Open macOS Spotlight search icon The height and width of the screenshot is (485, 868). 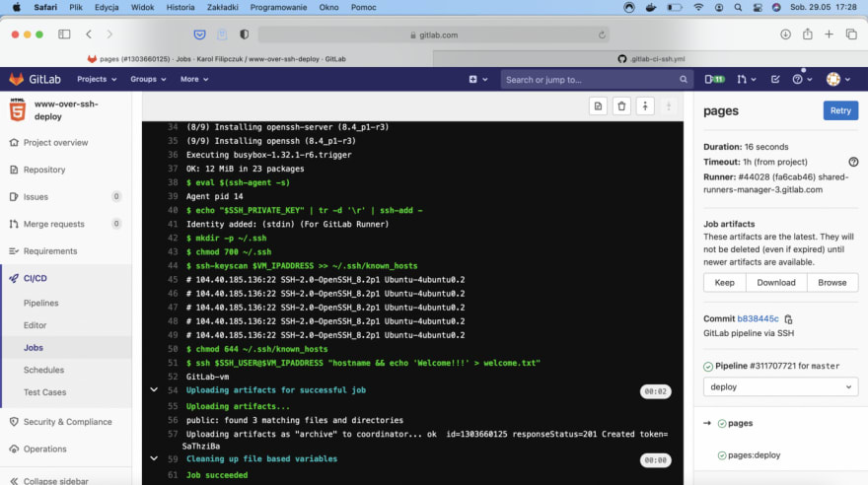(x=738, y=7)
